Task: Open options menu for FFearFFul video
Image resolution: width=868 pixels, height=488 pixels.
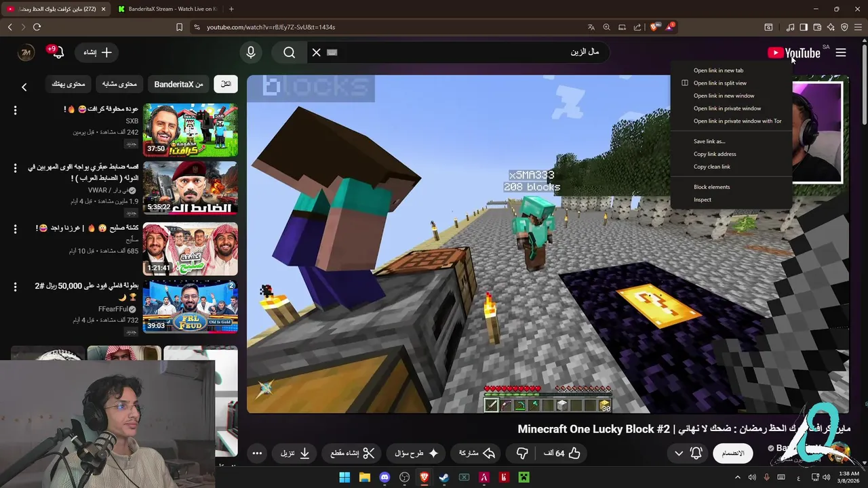Action: [x=15, y=288]
